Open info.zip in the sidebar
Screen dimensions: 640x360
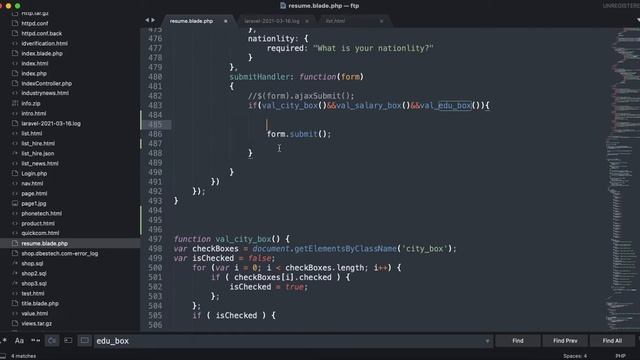(x=31, y=103)
